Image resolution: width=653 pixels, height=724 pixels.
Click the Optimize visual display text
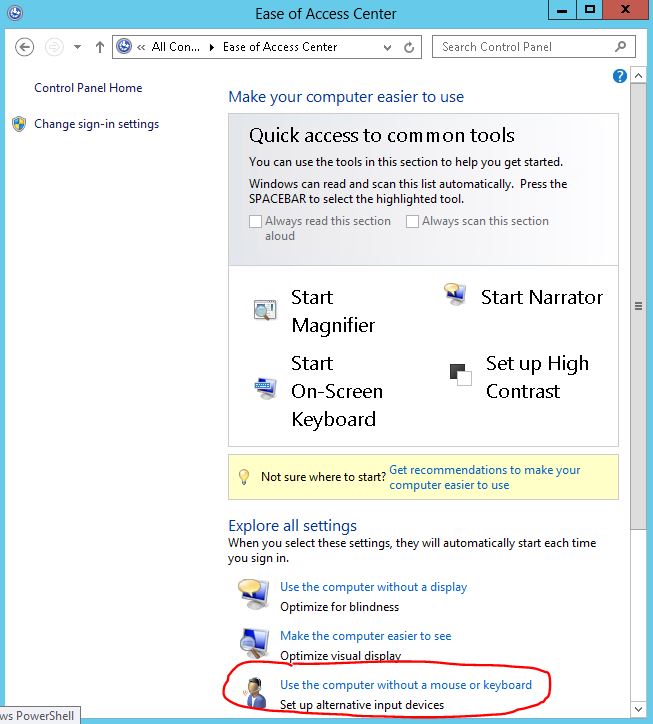340,656
